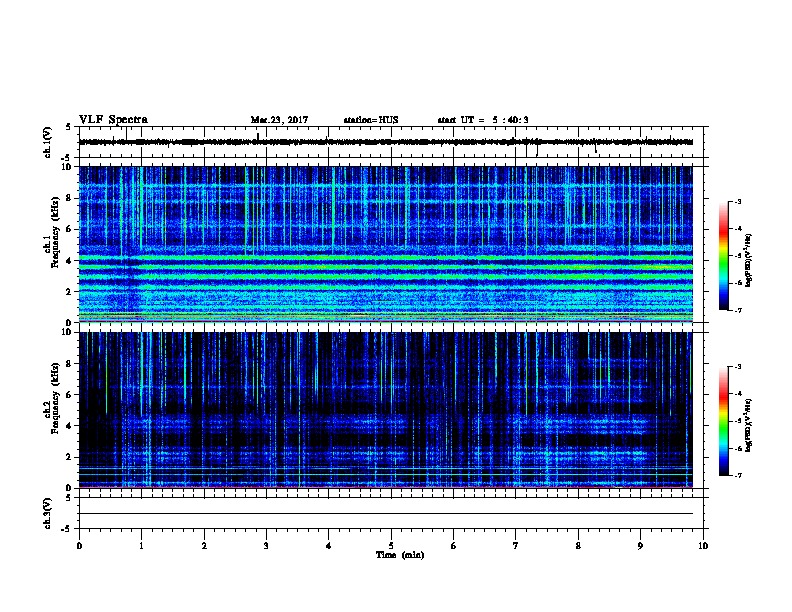Click the "VLF Spectra" plot title
792x612 pixels.
point(114,120)
